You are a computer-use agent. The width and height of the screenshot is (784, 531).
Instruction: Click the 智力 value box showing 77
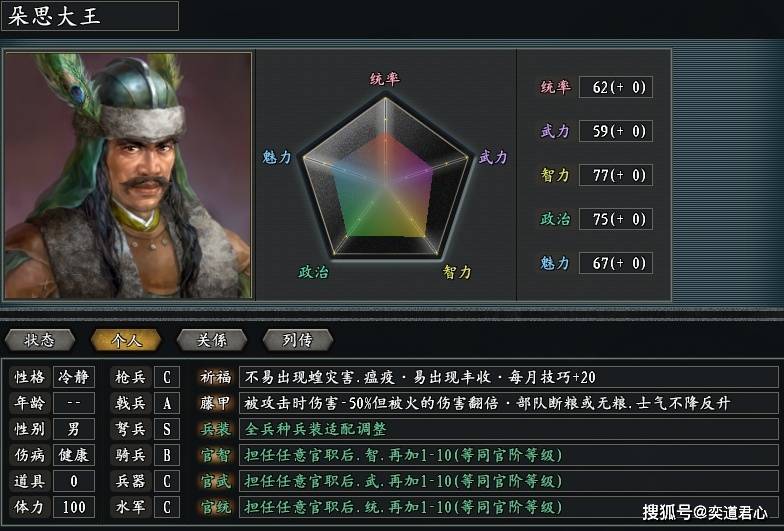point(616,175)
